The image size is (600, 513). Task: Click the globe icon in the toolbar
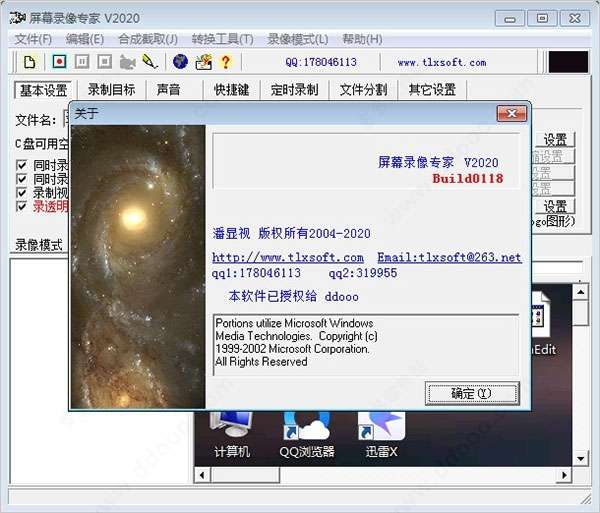coord(180,62)
